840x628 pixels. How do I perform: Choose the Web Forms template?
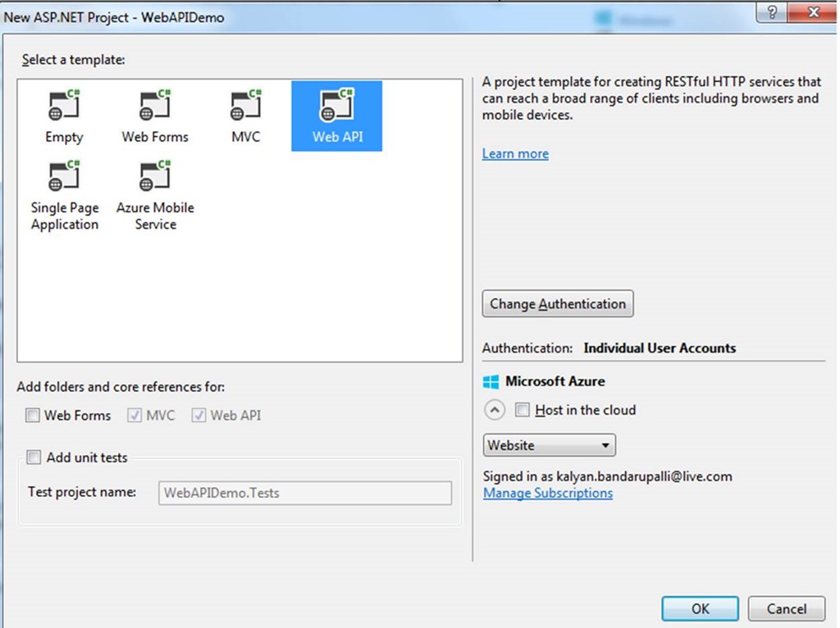click(155, 116)
